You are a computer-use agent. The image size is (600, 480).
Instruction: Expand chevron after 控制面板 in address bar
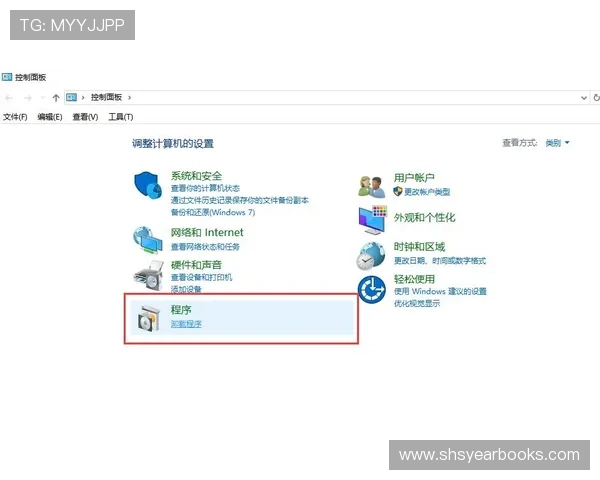coord(130,98)
